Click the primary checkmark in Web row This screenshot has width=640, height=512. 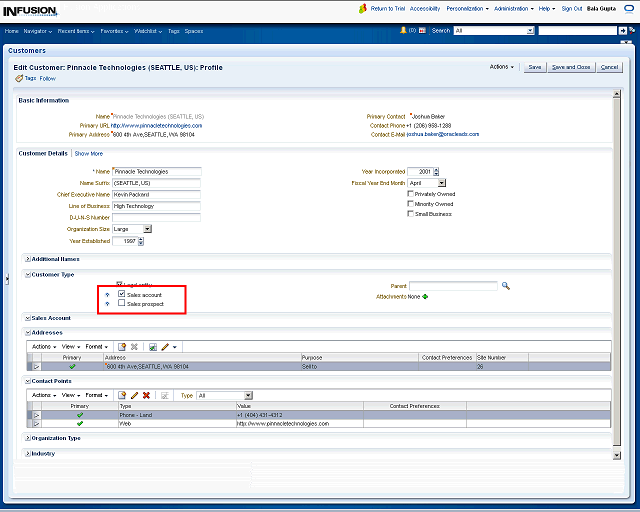(80, 424)
